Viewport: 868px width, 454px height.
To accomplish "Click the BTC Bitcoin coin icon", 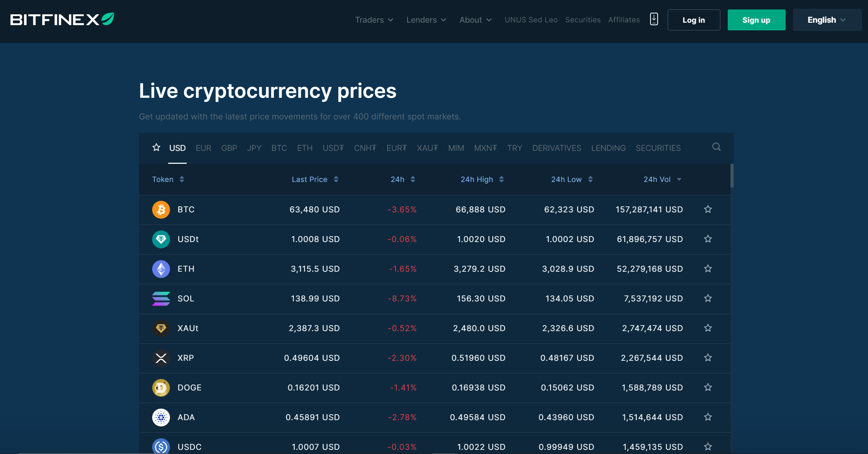I will (x=161, y=210).
